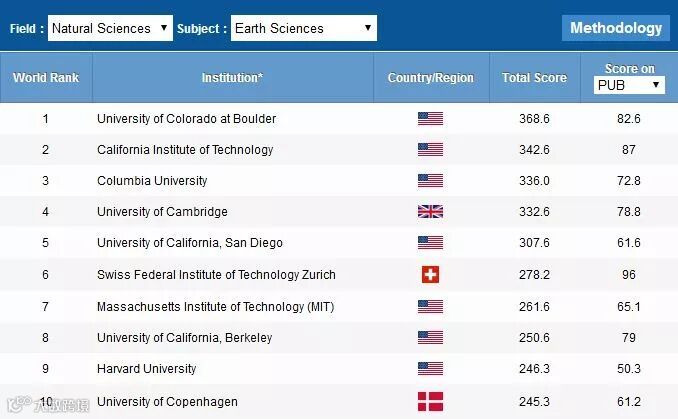Open University of California, Berkeley link
Image resolution: width=678 pixels, height=419 pixels.
184,338
